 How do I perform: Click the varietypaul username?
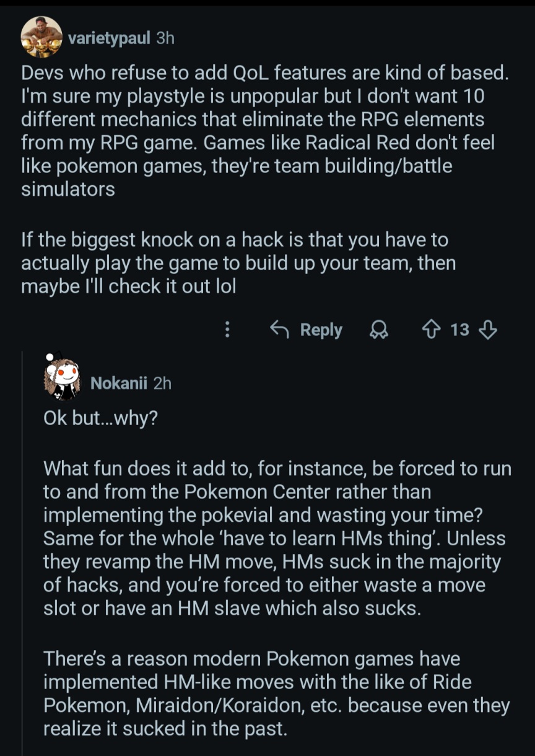109,38
